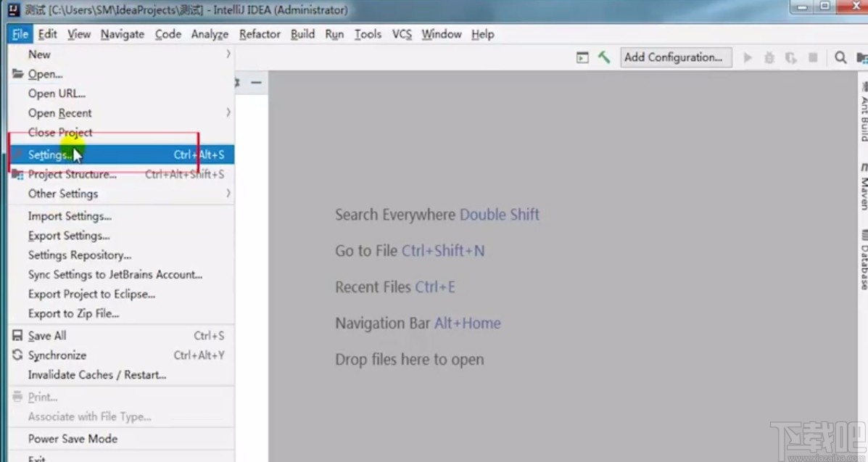
Task: Click the Save All diskette icon
Action: click(17, 335)
